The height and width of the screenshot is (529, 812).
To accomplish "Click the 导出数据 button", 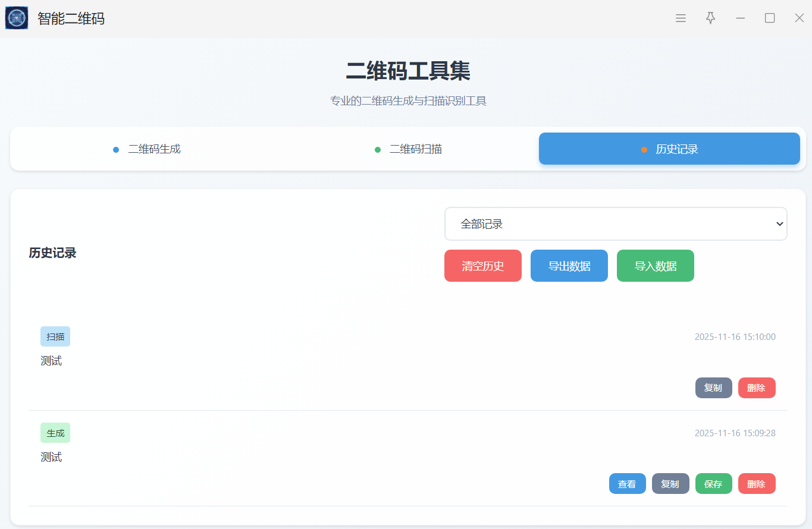I will 569,266.
